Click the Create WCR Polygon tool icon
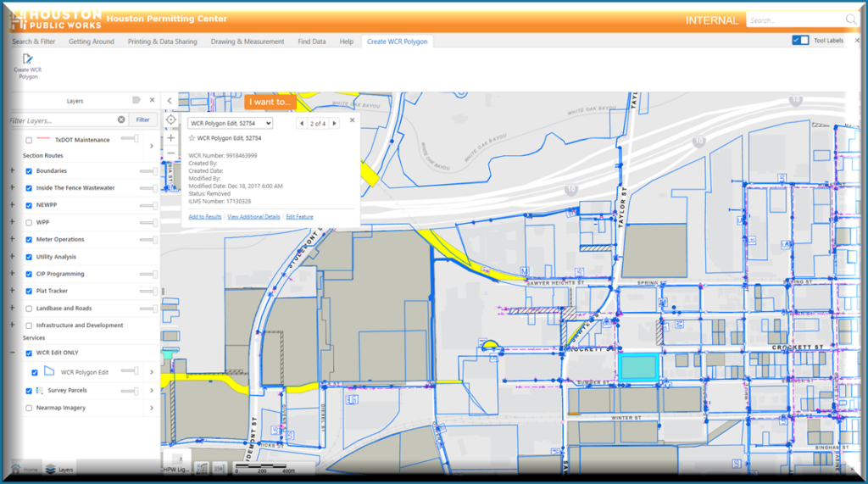Viewport: 868px width, 484px height. coord(28,58)
